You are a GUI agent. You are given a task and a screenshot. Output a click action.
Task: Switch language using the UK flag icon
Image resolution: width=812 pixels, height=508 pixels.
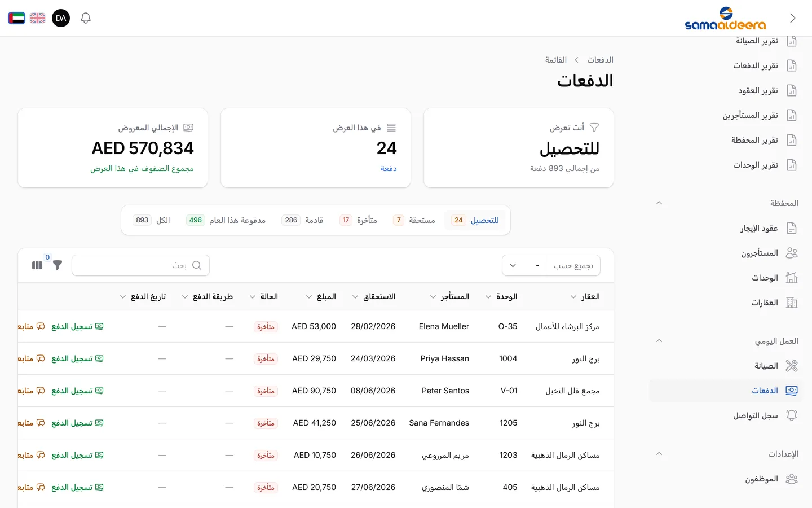pos(38,18)
